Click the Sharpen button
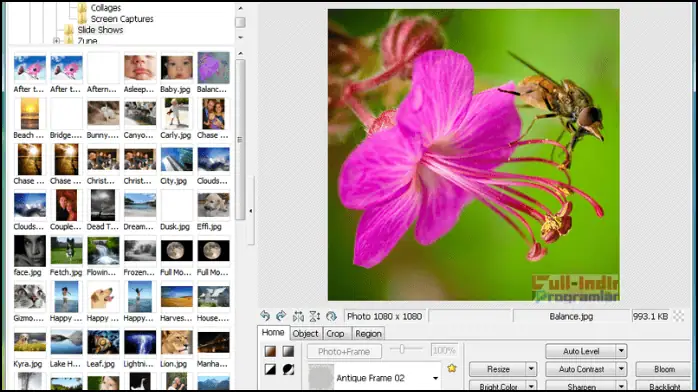The height and width of the screenshot is (392, 698). [581, 386]
